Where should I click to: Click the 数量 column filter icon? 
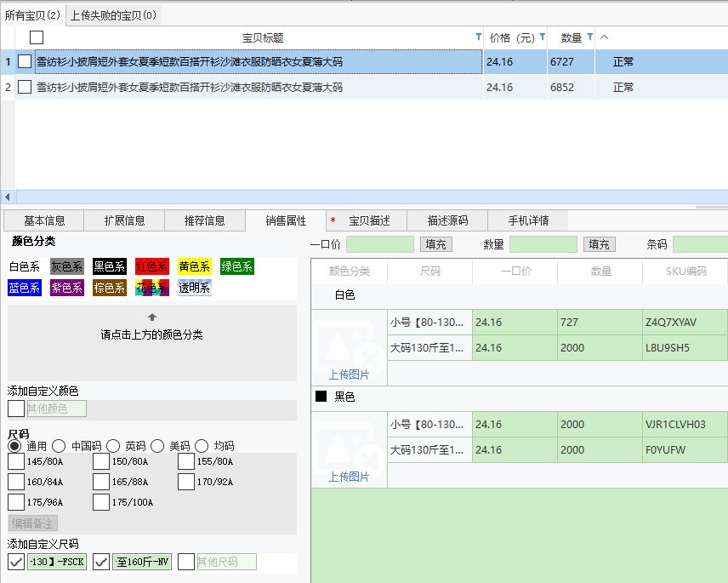click(589, 37)
